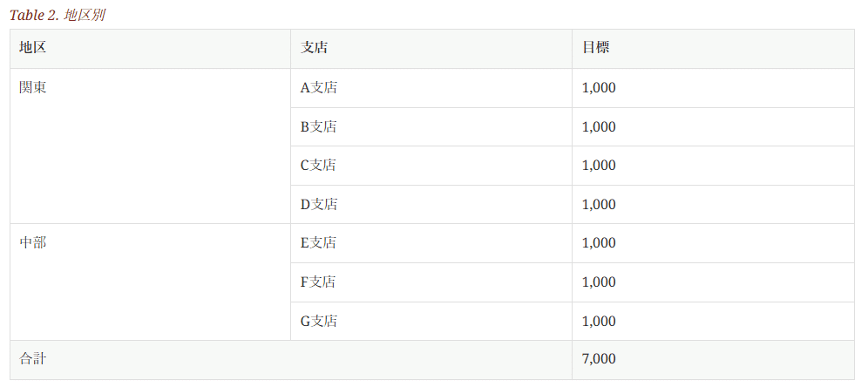Click the 目標 column header
This screenshot has width=868, height=387.
[595, 48]
